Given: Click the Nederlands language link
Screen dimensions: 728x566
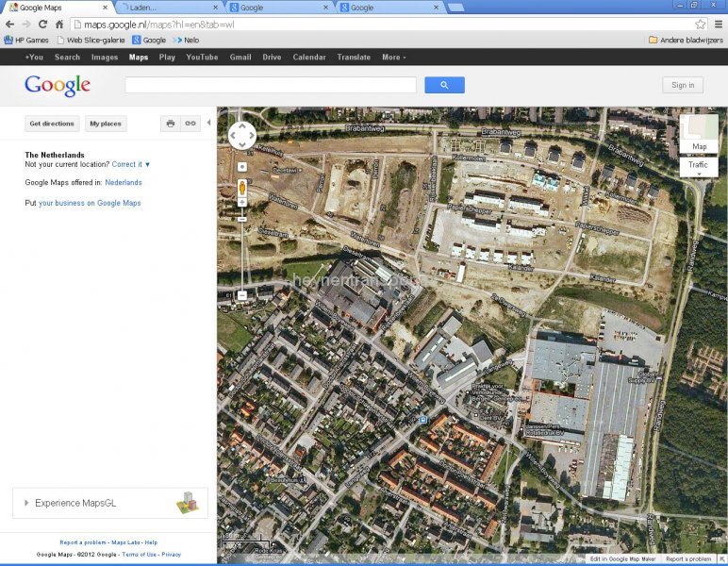Looking at the screenshot, I should [x=123, y=182].
